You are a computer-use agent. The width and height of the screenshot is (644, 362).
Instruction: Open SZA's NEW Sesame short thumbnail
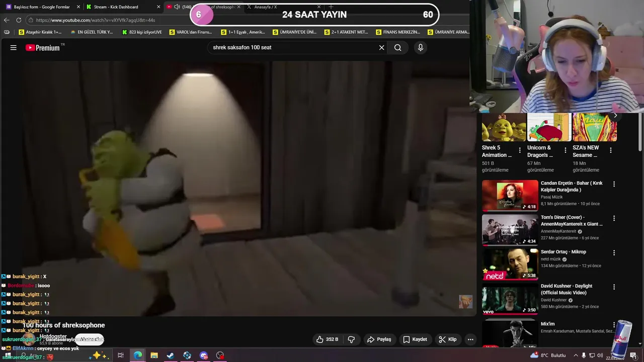[595, 127]
